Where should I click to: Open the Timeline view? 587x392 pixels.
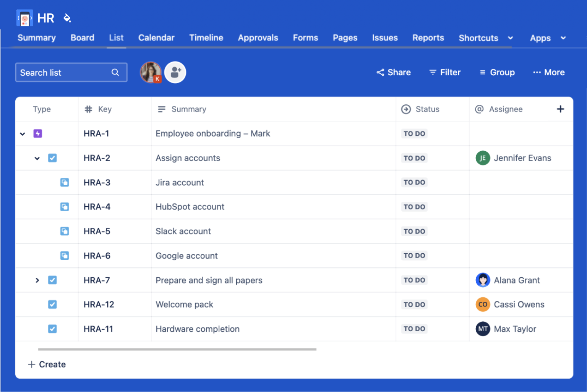(206, 38)
